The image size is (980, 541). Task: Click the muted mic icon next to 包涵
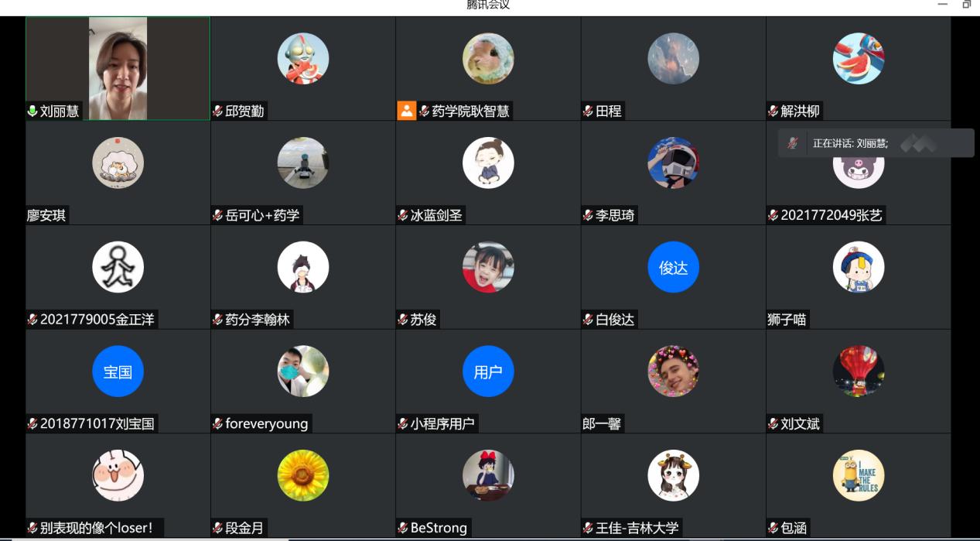[x=773, y=528]
